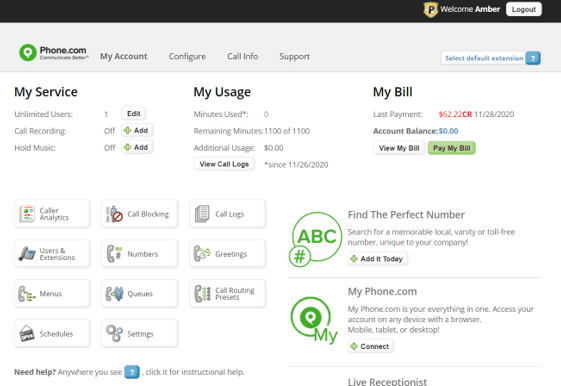Click the My Bill heading
This screenshot has width=561, height=386.
[393, 92]
